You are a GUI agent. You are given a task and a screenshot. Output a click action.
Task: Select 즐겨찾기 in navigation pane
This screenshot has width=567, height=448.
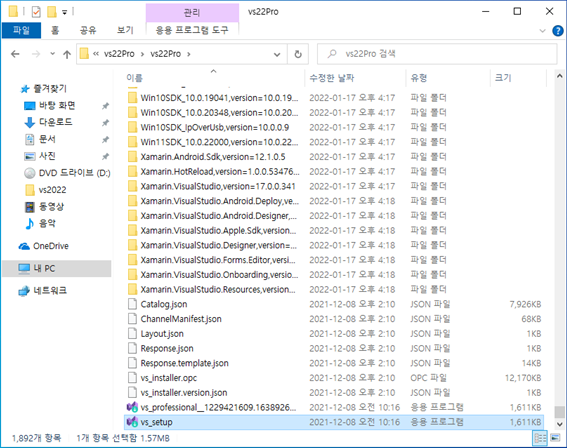[44, 89]
